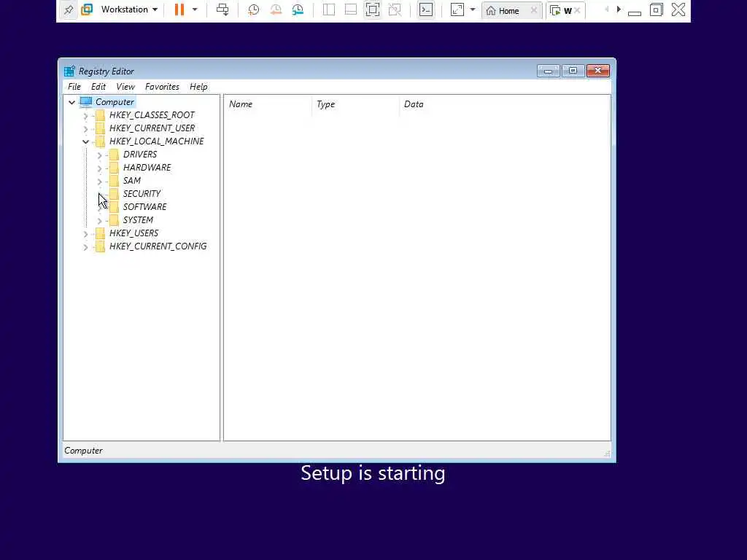The width and height of the screenshot is (747, 560).
Task: Select the SOFTWARE key
Action: 144,206
